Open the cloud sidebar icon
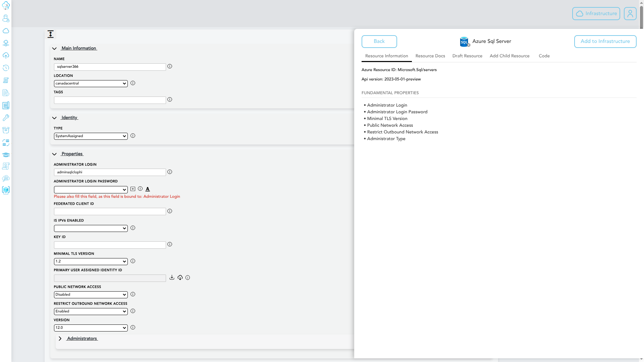Image resolution: width=644 pixels, height=362 pixels. point(6,31)
